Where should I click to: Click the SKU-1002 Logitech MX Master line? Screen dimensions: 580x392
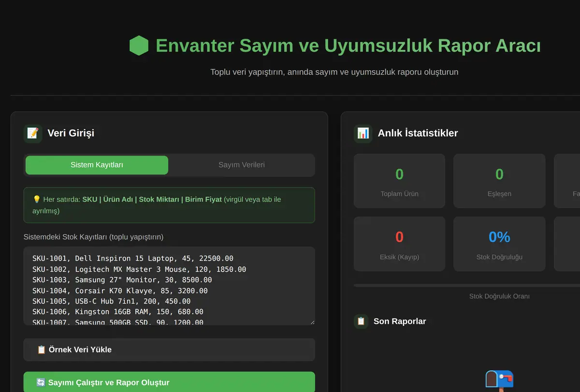(139, 269)
